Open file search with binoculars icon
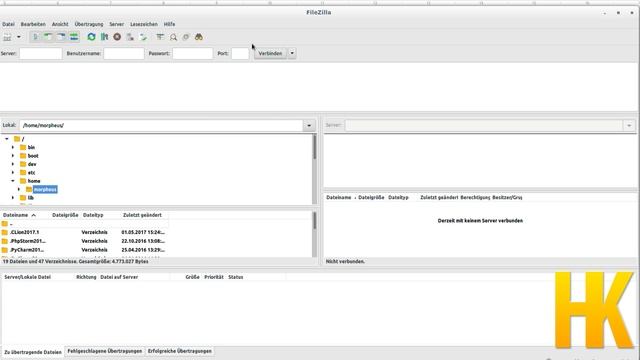640x360 pixels. click(199, 37)
